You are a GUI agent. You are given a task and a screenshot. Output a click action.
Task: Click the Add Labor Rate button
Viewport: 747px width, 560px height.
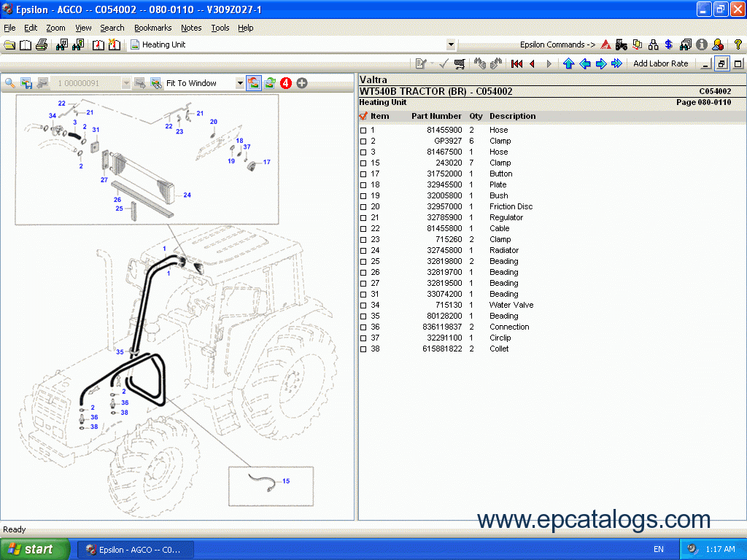coord(661,64)
